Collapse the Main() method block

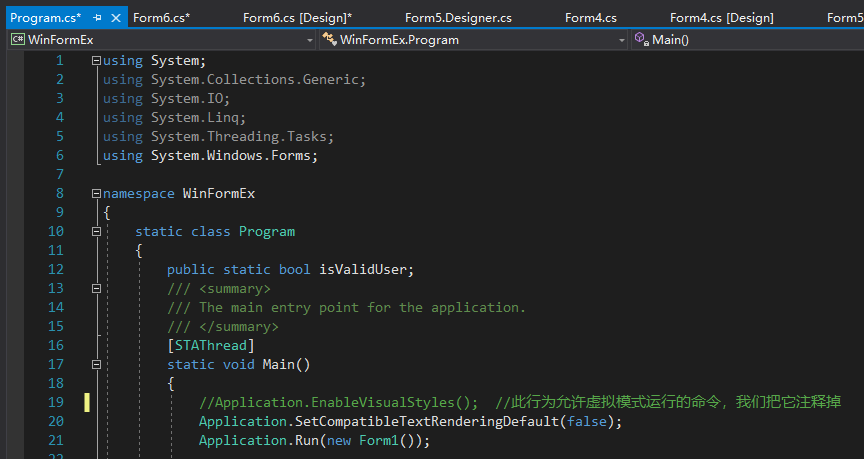point(96,364)
